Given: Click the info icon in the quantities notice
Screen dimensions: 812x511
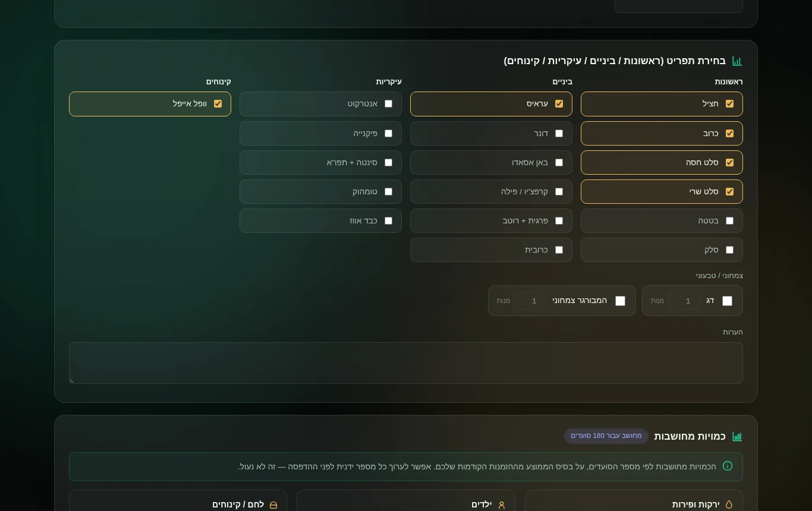Looking at the screenshot, I should pos(728,466).
